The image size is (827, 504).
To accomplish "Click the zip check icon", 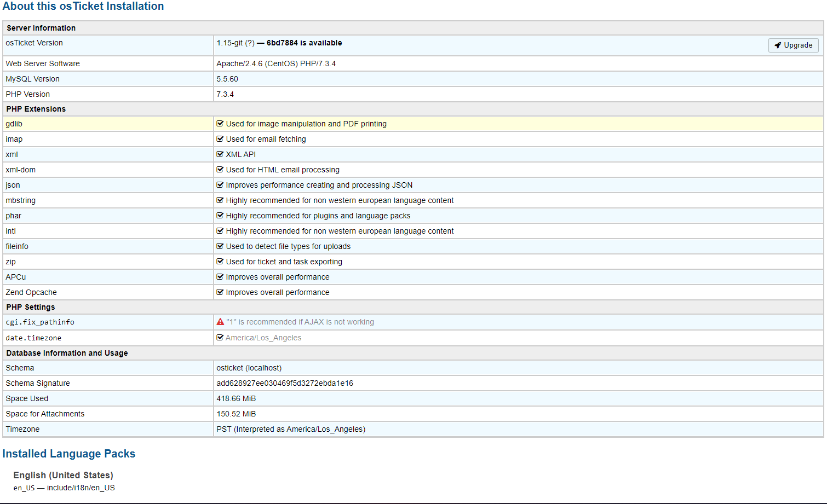I will tap(220, 262).
